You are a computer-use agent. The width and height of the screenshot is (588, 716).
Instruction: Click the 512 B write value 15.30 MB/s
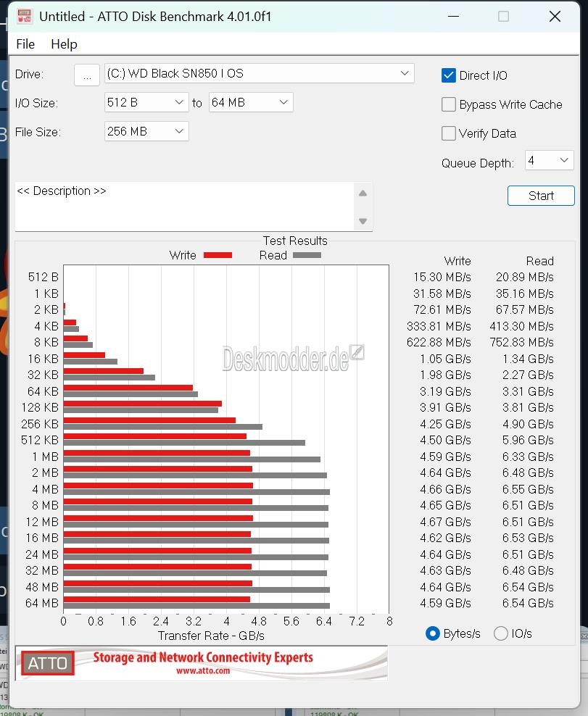(x=442, y=277)
